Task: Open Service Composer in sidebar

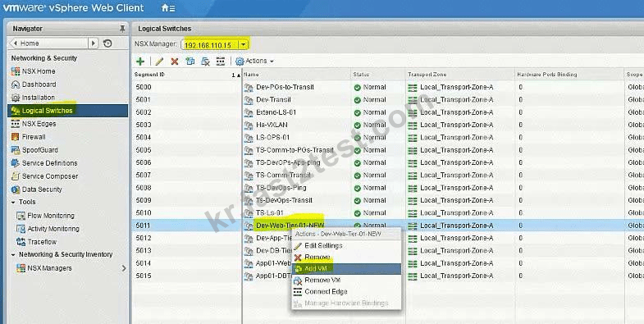Action: click(x=50, y=176)
